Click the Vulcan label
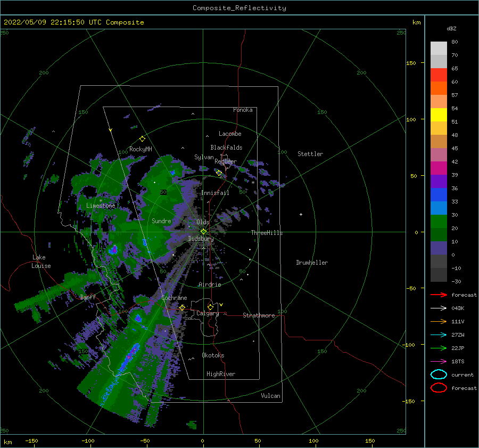Viewport: 479px width, 448px height. coord(270,396)
